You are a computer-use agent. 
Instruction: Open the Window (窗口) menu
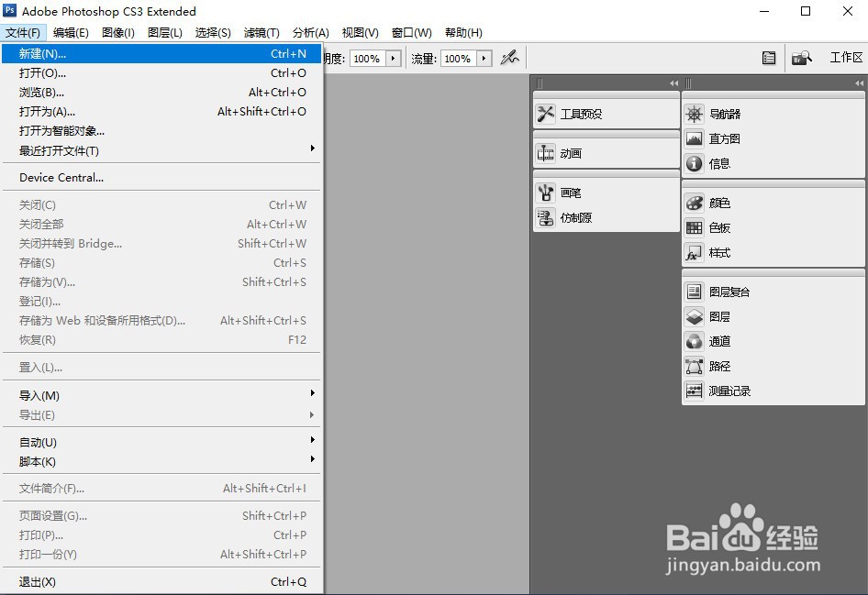(412, 33)
